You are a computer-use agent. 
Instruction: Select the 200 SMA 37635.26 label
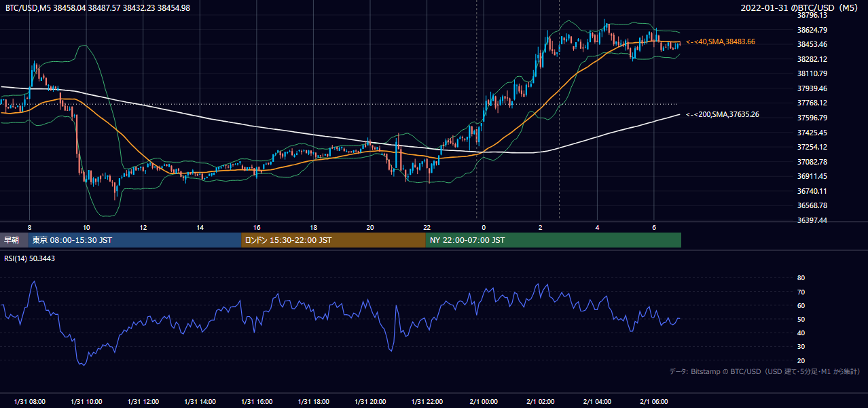pyautogui.click(x=723, y=114)
